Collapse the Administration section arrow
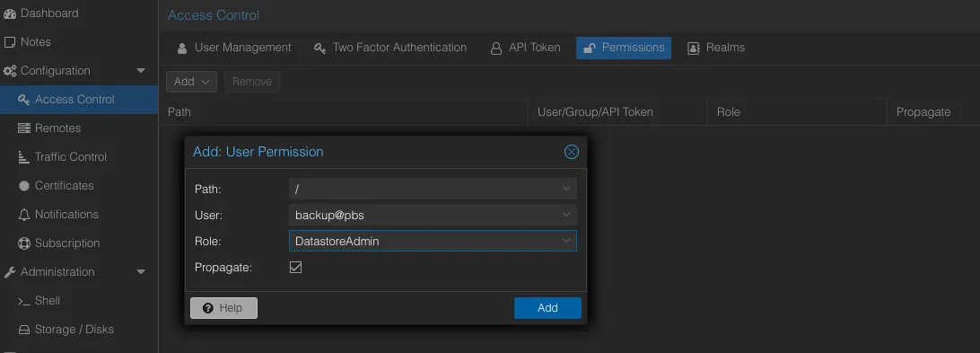Image resolution: width=980 pixels, height=353 pixels. [141, 272]
